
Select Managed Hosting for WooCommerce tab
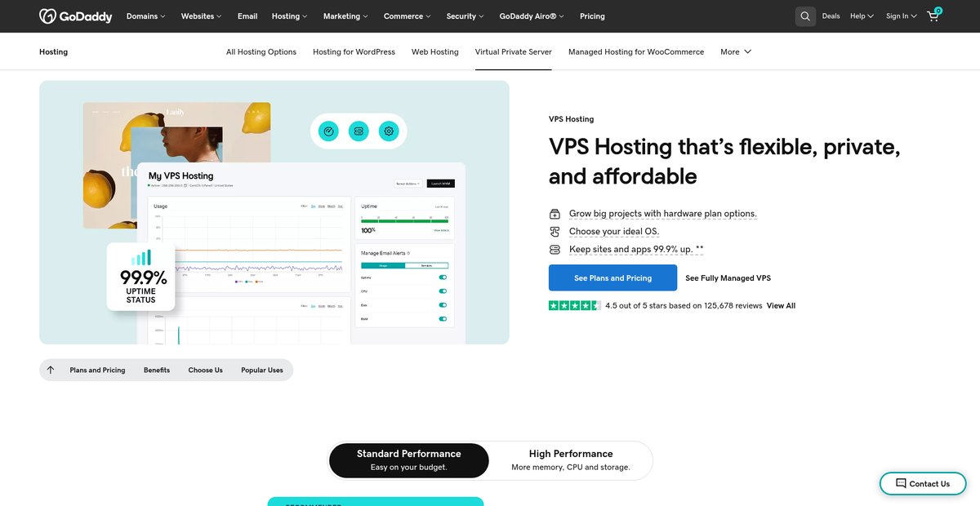(x=636, y=51)
